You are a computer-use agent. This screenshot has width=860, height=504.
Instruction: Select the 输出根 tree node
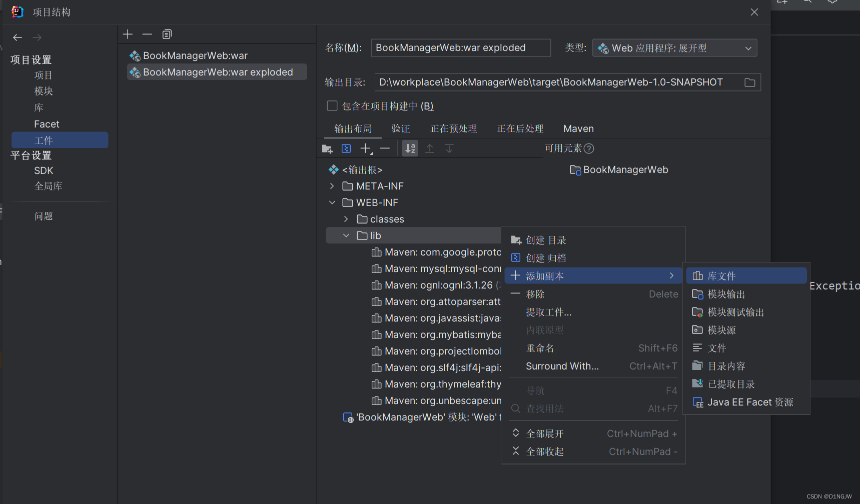[x=356, y=170]
